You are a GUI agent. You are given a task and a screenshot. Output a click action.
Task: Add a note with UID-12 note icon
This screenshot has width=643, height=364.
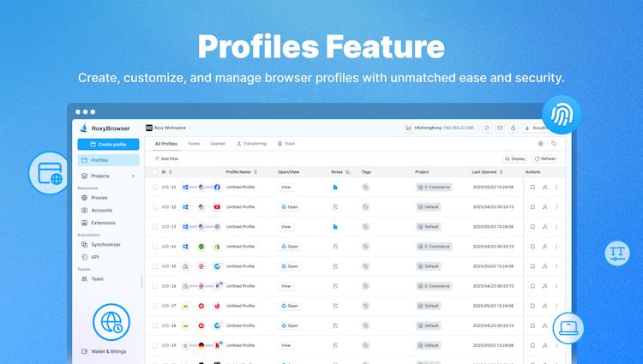tap(335, 207)
